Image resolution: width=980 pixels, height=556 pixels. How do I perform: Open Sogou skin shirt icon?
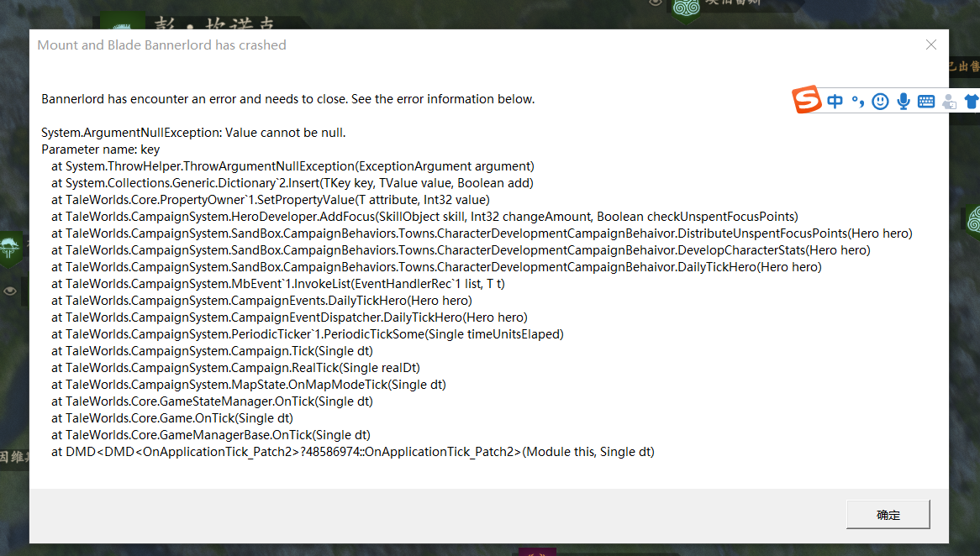click(972, 102)
